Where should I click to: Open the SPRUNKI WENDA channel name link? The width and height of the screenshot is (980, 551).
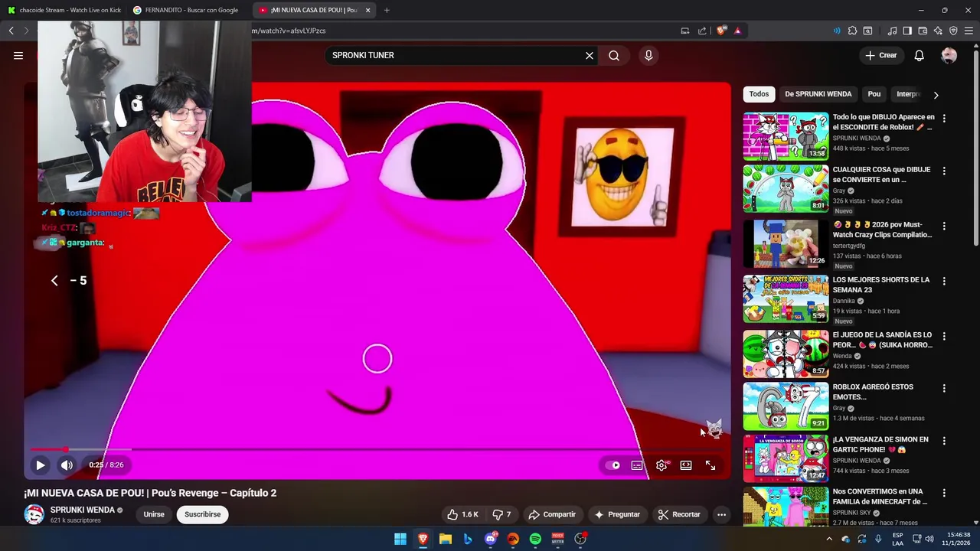point(82,510)
